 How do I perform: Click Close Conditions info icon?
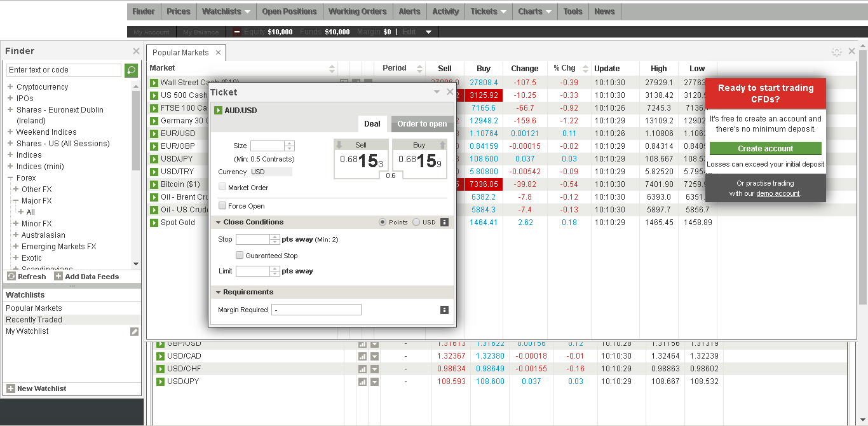point(444,223)
